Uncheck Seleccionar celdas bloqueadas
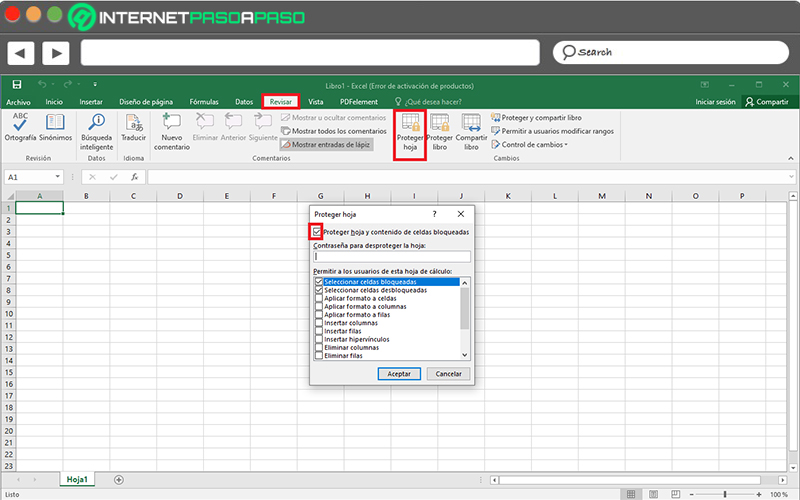The image size is (800, 500). (319, 282)
